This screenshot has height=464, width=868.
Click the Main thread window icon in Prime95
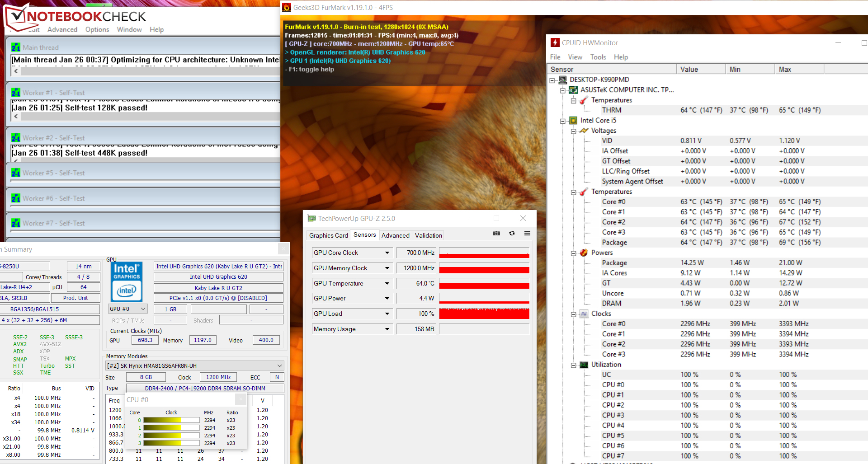[16, 47]
